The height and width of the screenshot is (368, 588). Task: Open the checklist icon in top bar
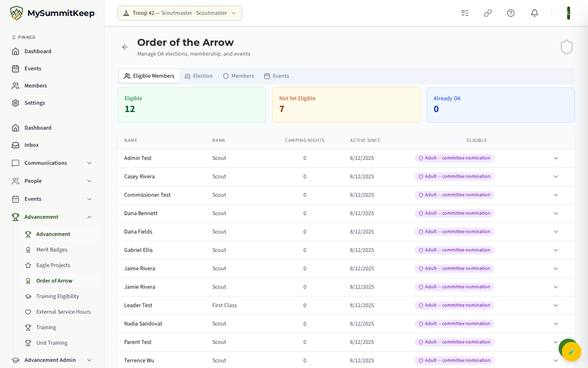[465, 13]
